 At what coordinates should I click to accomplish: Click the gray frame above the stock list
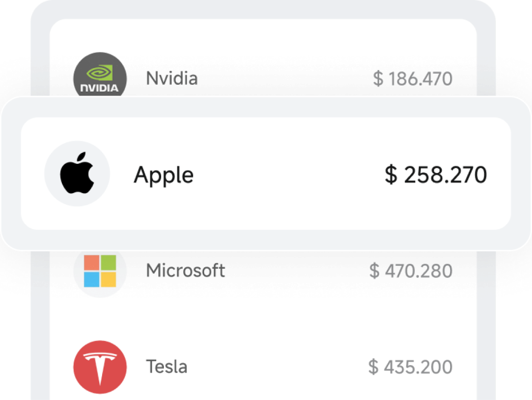click(264, 10)
